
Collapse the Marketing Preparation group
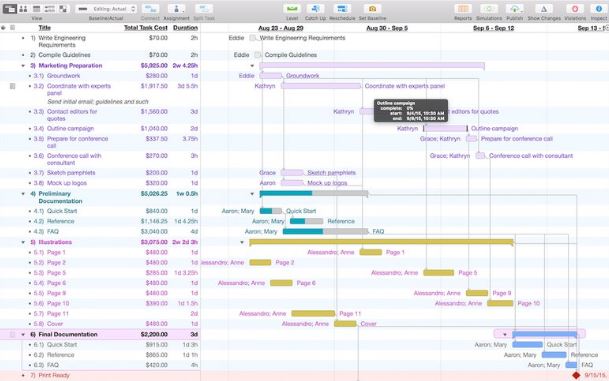(x=23, y=66)
